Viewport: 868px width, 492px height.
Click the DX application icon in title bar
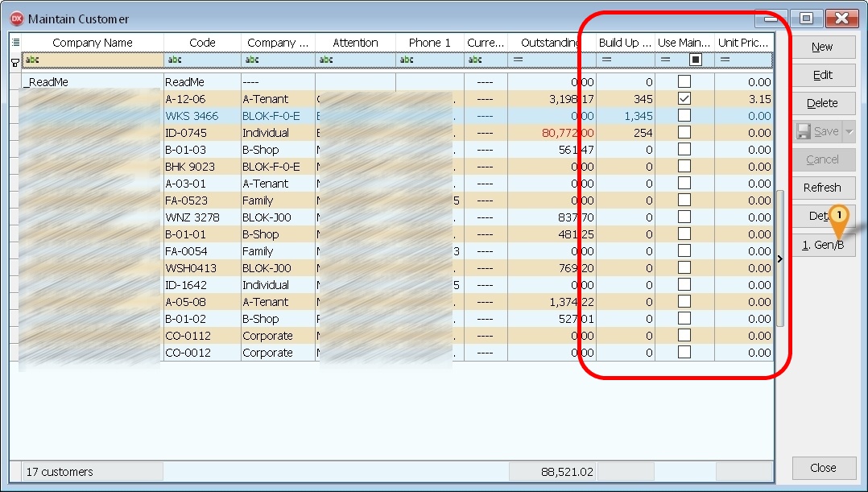[x=16, y=19]
